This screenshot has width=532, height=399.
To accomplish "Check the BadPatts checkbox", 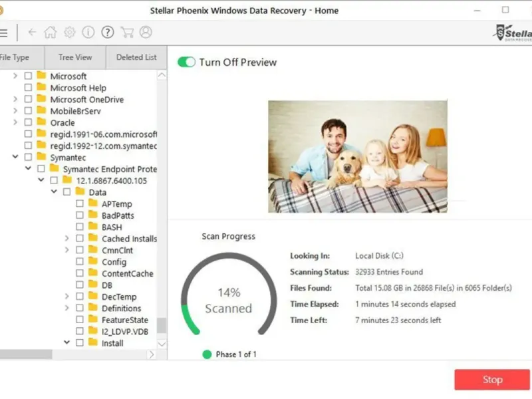I will pos(80,215).
